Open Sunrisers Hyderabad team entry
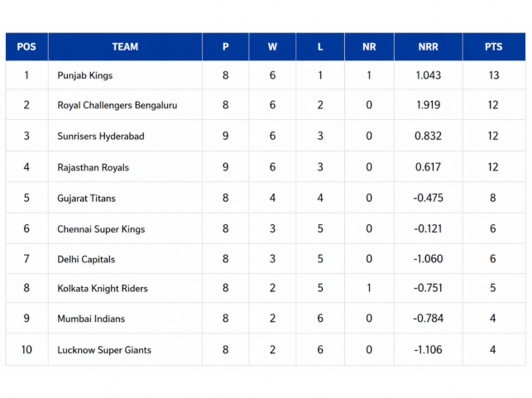This screenshot has width=532, height=398. [100, 136]
